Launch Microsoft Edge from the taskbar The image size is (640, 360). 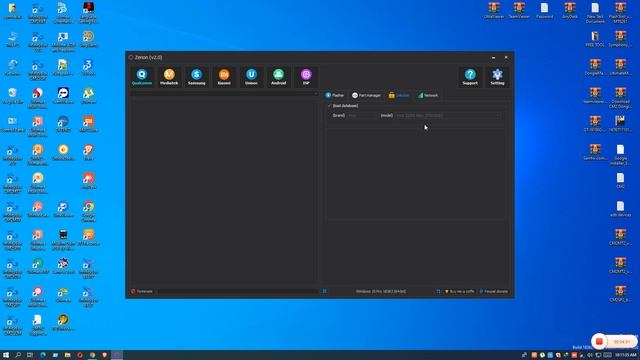tap(43, 355)
